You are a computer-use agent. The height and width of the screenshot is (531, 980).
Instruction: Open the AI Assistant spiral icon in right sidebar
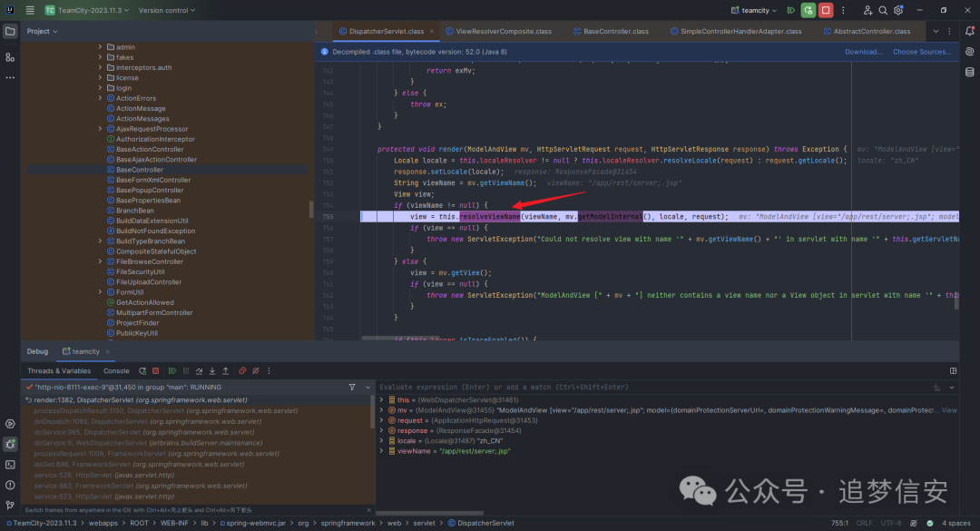969,52
